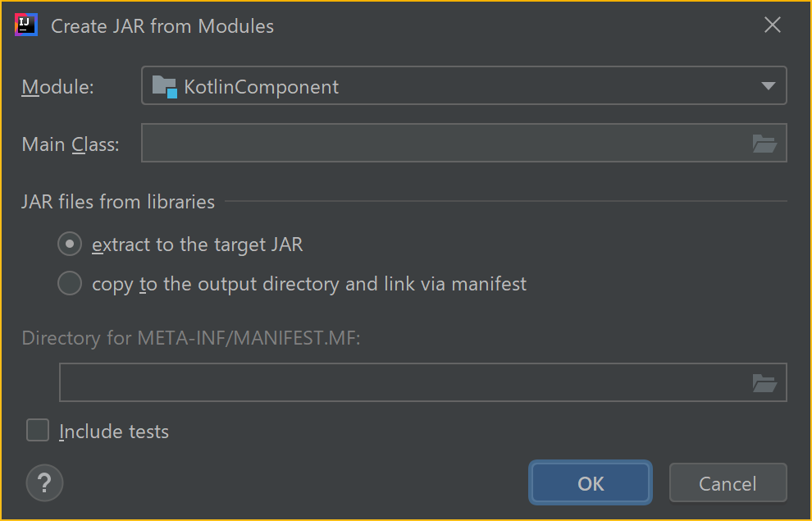
Task: Click the circular help icon at bottom left
Action: pyautogui.click(x=44, y=482)
